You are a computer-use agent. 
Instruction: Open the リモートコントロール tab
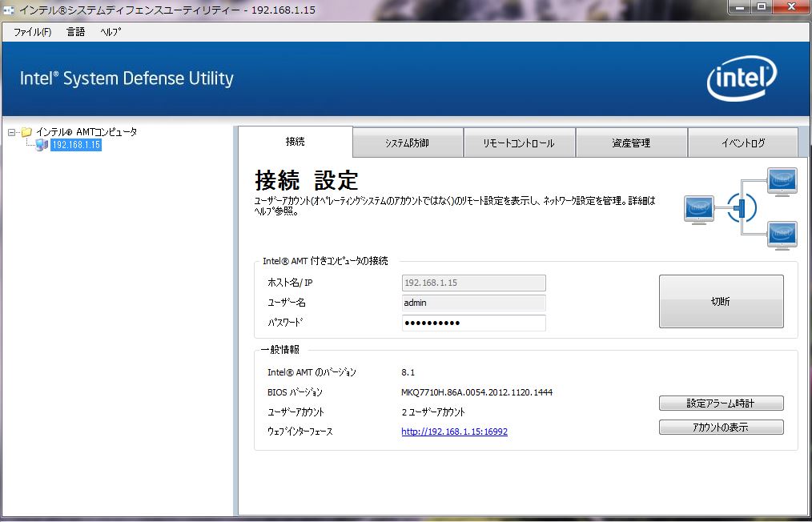tap(519, 143)
